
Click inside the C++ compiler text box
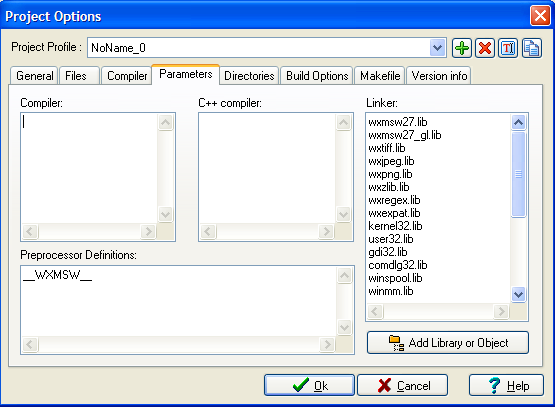coord(267,168)
